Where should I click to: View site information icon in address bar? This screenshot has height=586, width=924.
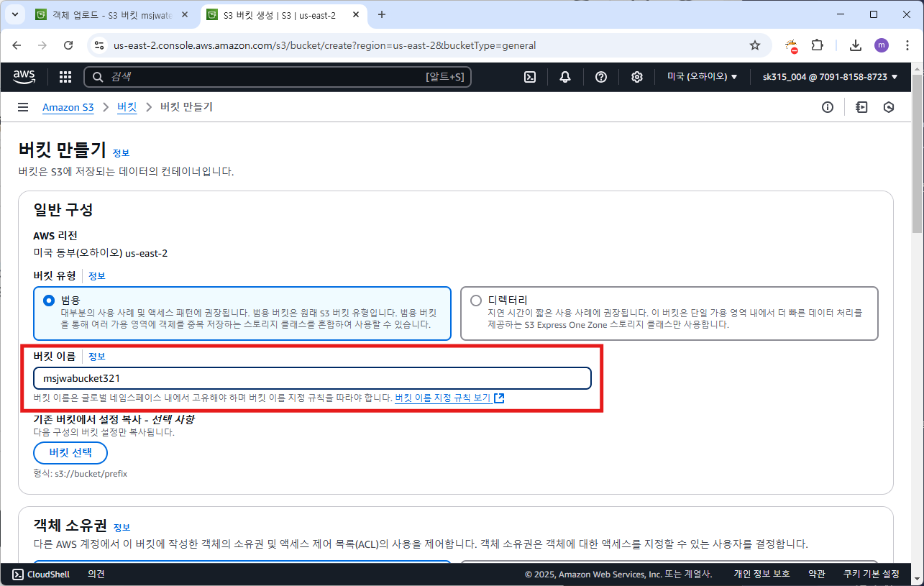[99, 45]
